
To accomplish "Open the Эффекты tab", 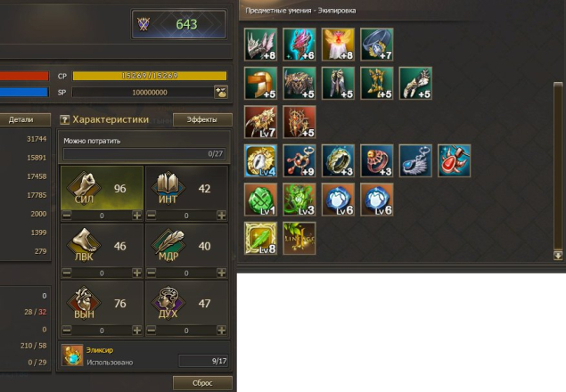I will [202, 120].
